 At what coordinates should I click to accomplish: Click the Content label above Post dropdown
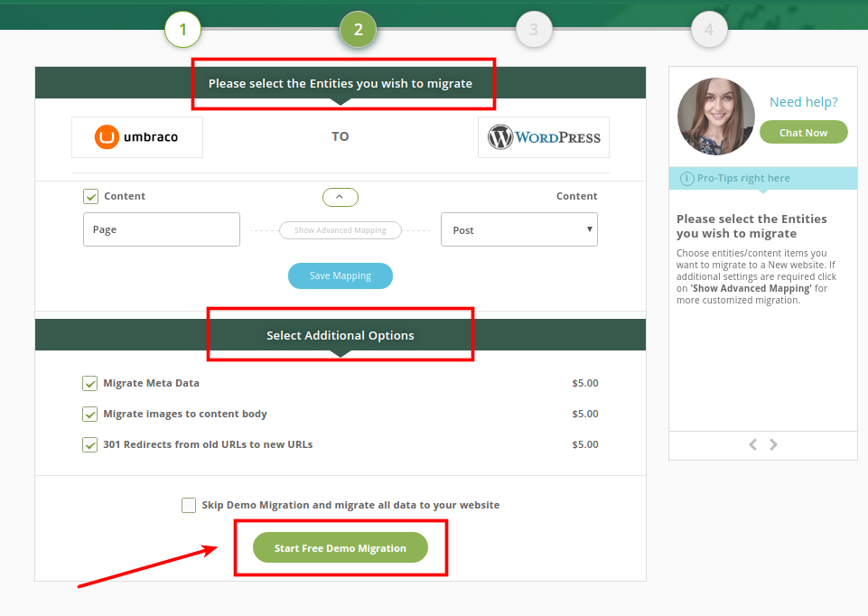point(577,196)
